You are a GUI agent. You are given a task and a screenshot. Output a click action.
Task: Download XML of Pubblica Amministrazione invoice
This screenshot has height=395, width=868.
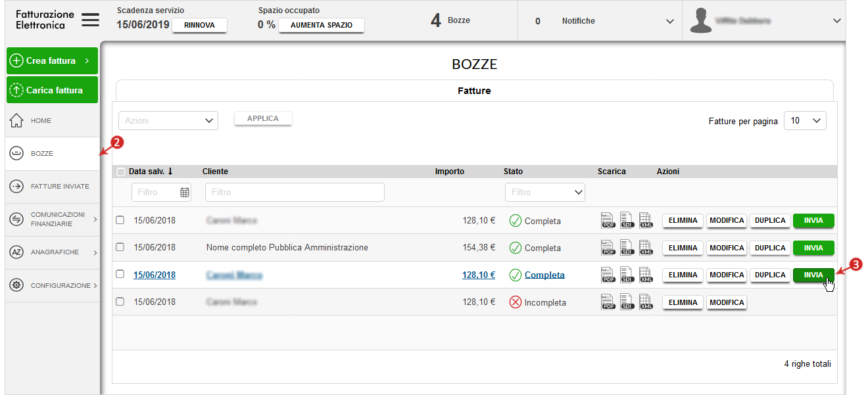tap(646, 248)
